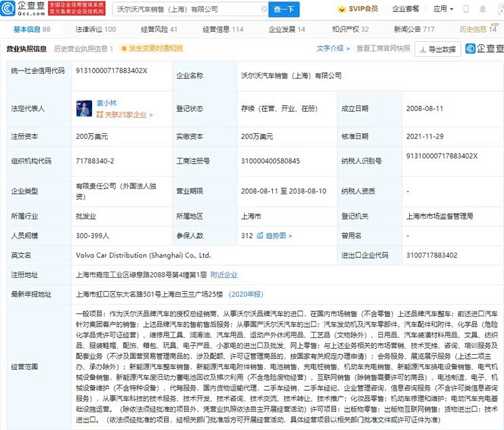Screen dimensions: 504x430
Task: Click import-export code 3100717883402
Action: pos(432,255)
